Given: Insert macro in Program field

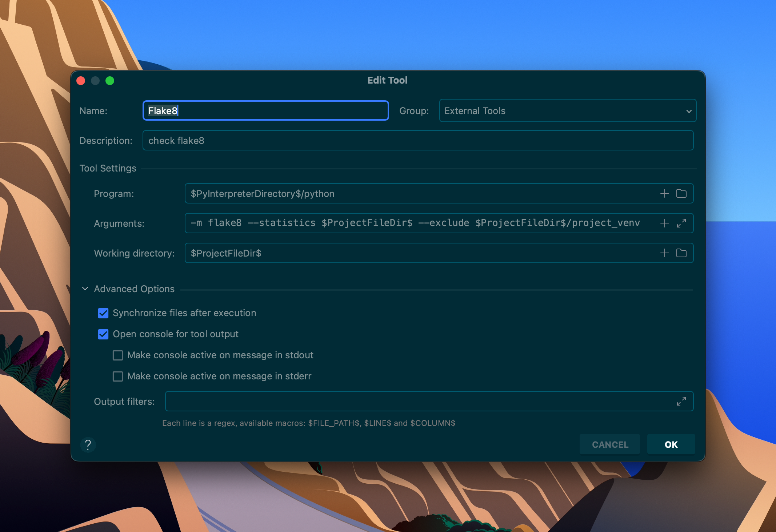Looking at the screenshot, I should (664, 193).
